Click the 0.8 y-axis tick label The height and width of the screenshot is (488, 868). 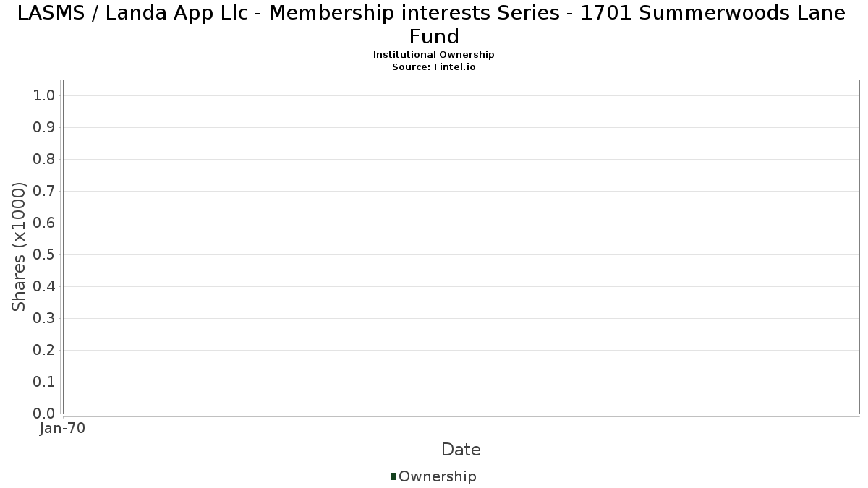[x=45, y=160]
